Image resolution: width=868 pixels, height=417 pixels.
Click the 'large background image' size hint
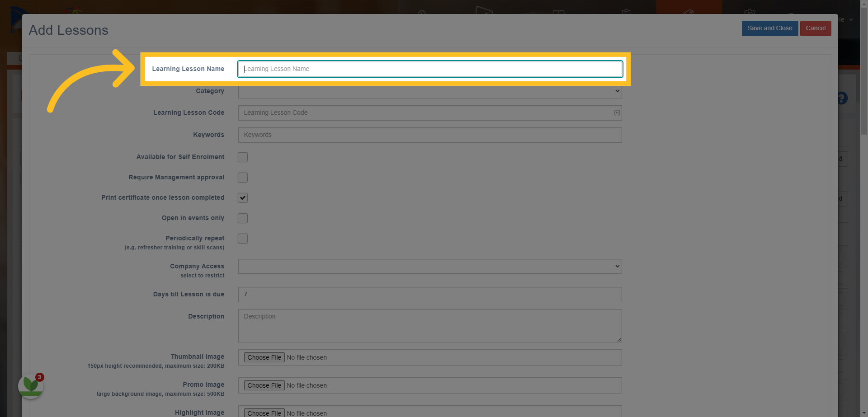click(x=160, y=394)
